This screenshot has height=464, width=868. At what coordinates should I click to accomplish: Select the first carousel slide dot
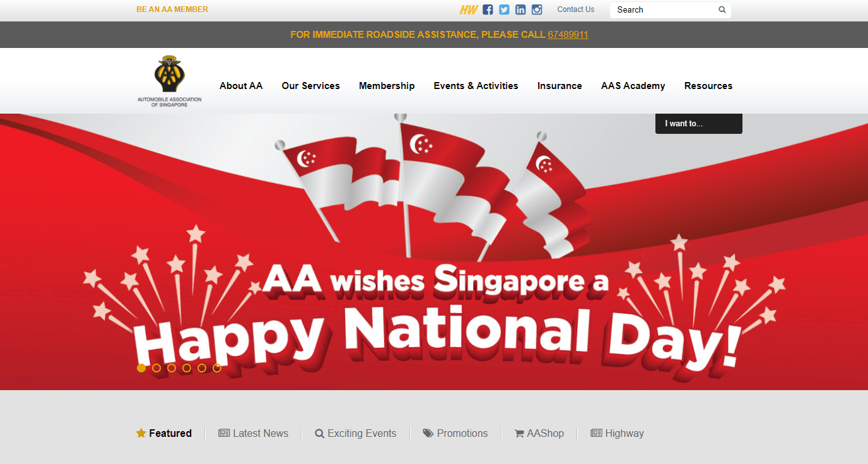click(141, 368)
